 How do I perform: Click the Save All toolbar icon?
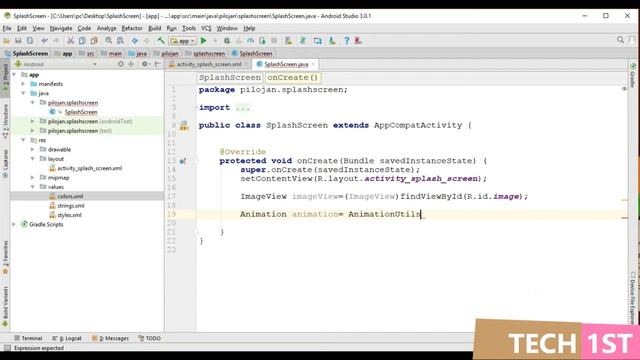pos(18,41)
